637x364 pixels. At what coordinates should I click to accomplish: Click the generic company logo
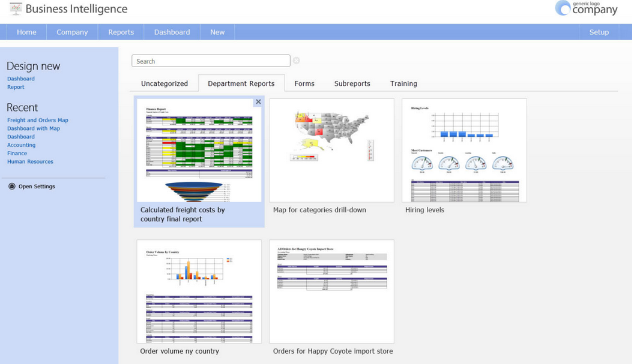(x=586, y=8)
